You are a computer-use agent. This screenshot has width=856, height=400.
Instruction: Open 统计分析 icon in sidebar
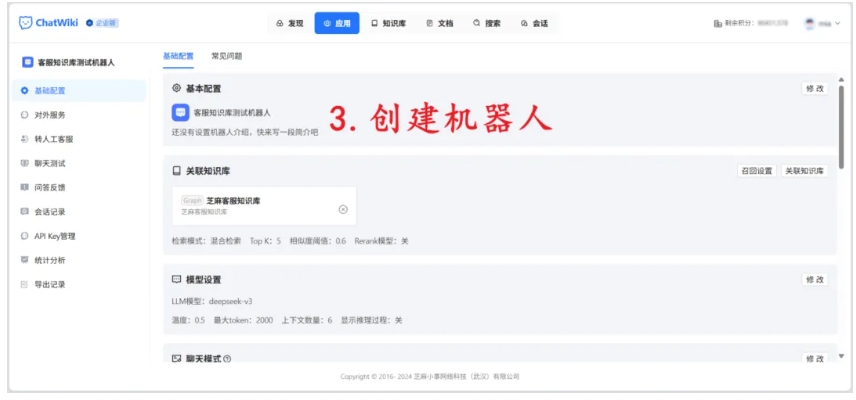tap(25, 260)
